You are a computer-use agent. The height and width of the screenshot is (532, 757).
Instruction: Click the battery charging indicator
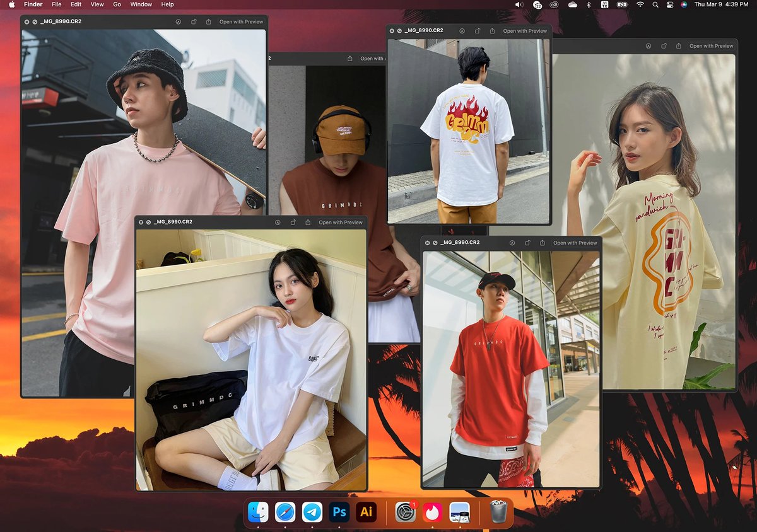pos(623,4)
